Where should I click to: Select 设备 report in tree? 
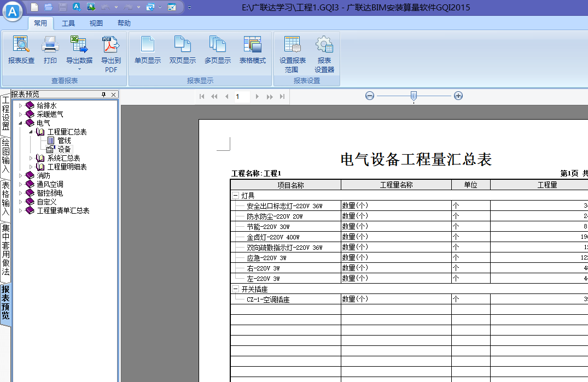64,149
